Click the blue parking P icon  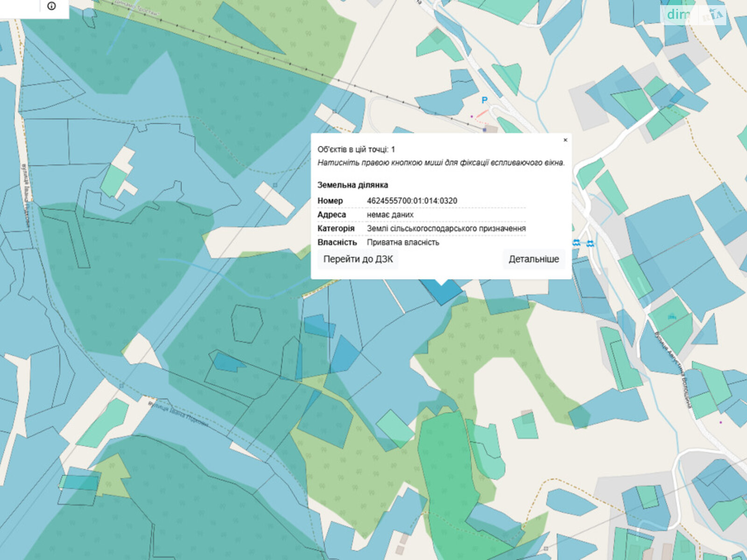point(484,100)
